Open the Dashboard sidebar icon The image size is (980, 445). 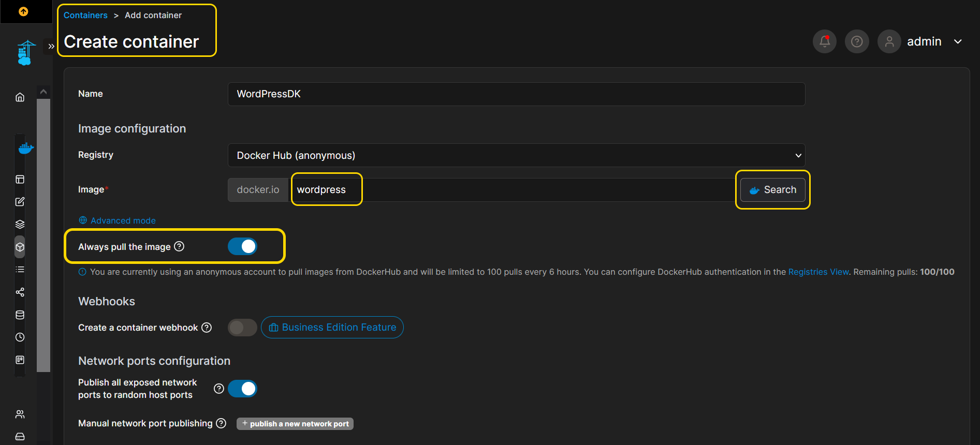coord(20,180)
